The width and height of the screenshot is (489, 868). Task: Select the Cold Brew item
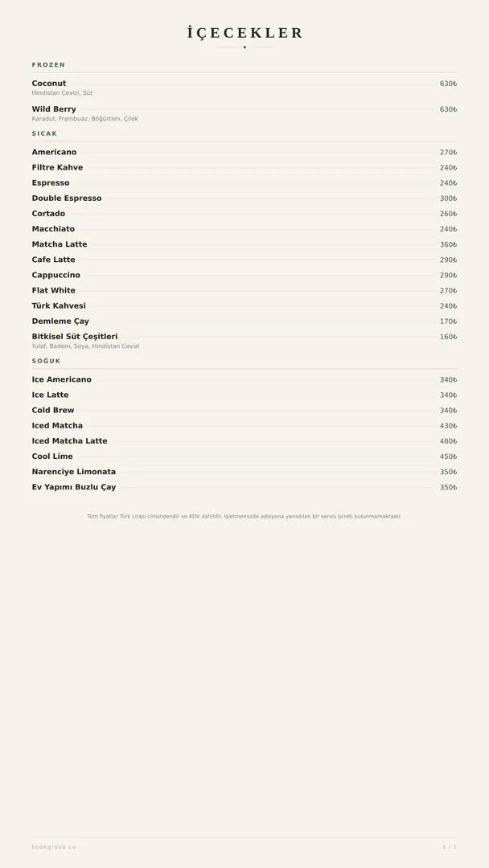coord(244,410)
